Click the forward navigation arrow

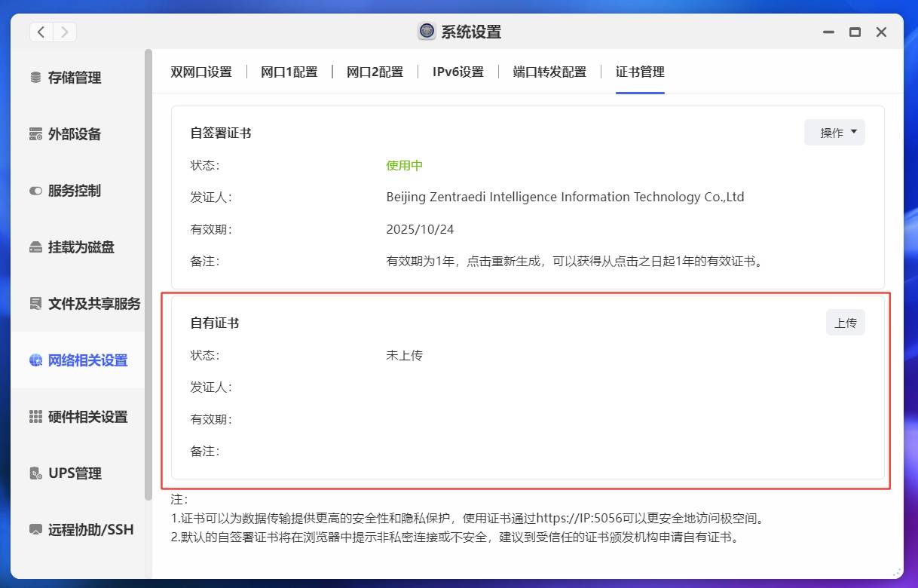tap(64, 32)
